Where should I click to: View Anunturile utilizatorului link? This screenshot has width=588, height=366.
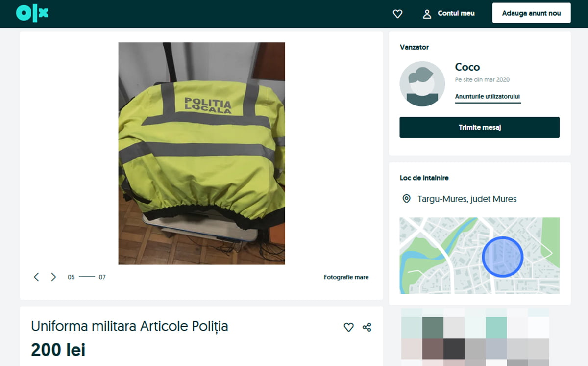[x=488, y=97]
